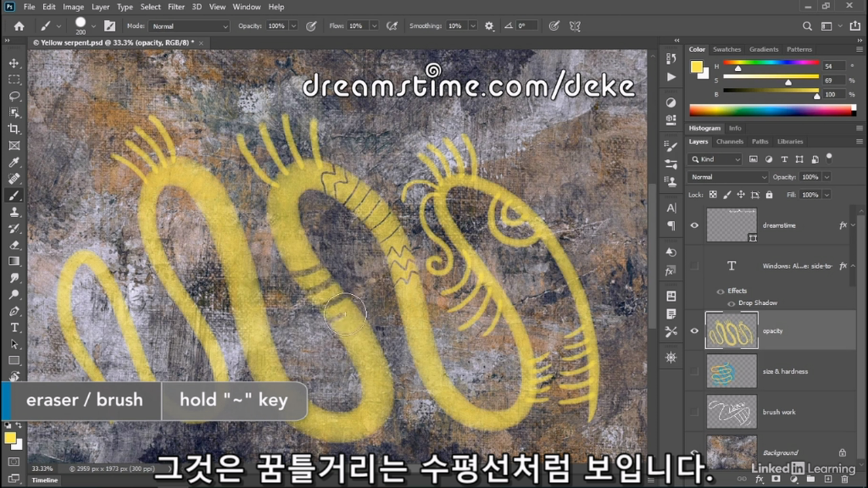This screenshot has width=868, height=488.
Task: Select the Eraser tool
Action: click(14, 245)
